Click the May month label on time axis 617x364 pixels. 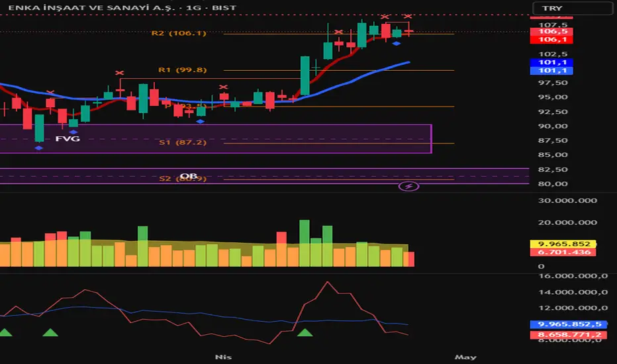click(x=465, y=357)
